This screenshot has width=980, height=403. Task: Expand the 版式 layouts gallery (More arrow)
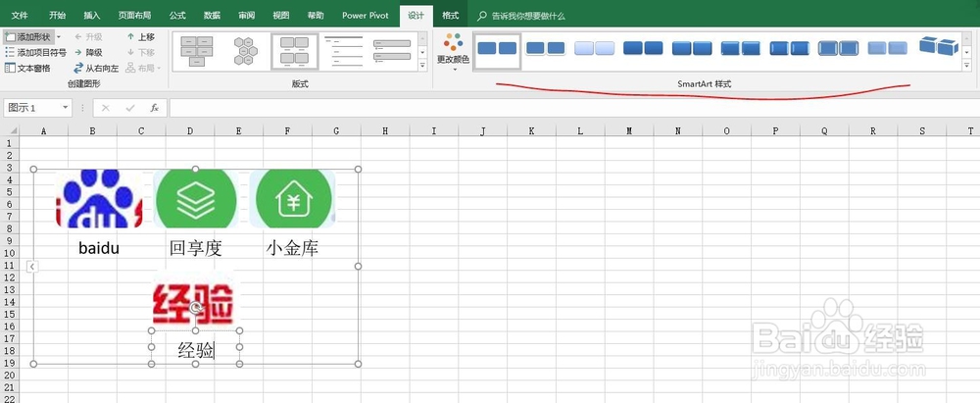[422, 65]
